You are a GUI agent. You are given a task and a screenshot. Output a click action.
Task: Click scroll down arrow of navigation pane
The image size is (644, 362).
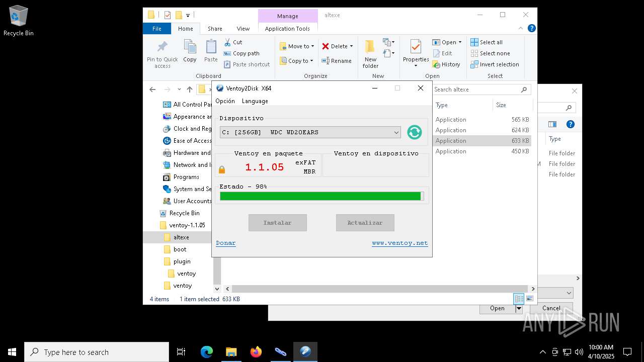217,289
